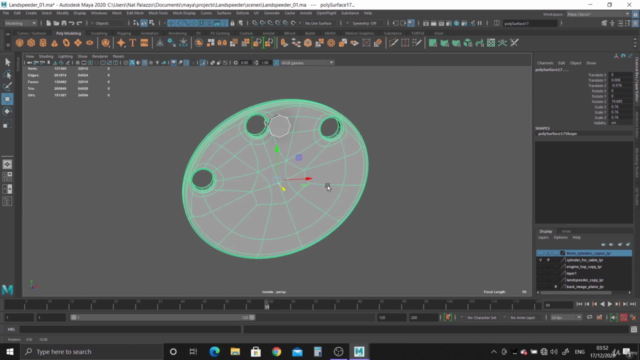Click the SVG shelf icon
This screenshot has height=360, width=640.
[x=144, y=43]
